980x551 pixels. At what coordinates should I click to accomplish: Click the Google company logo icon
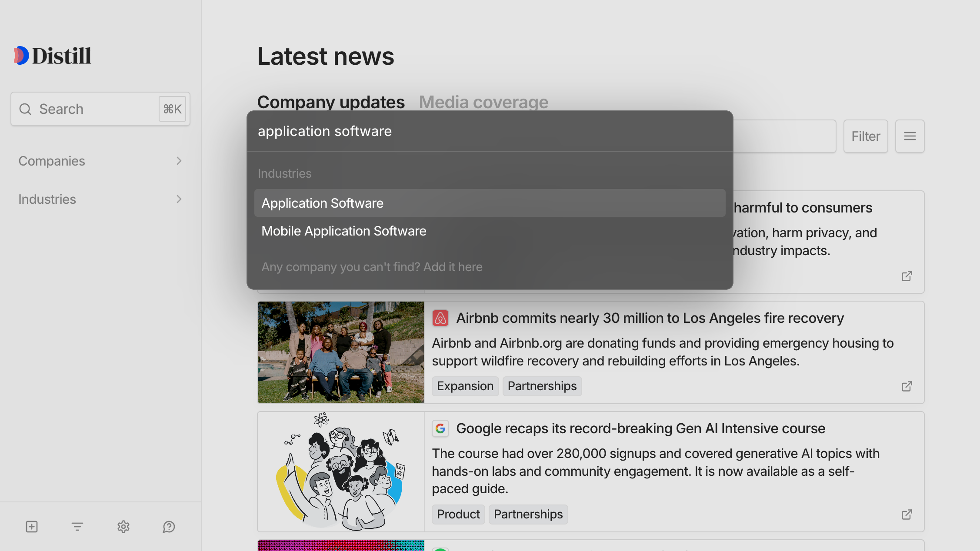coord(440,428)
